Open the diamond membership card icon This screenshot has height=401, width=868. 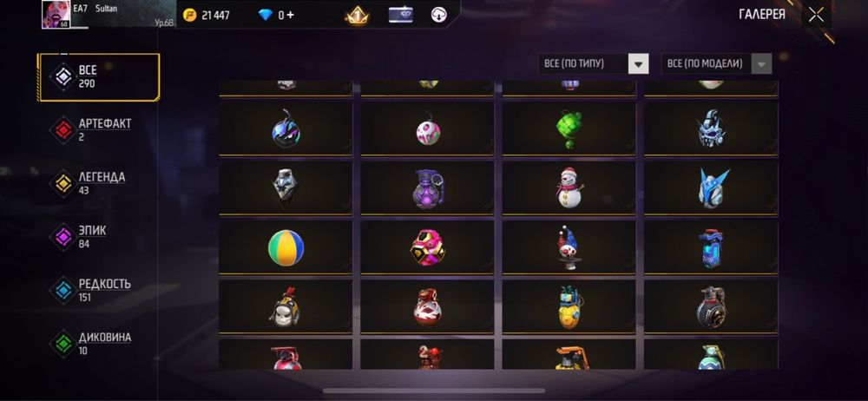coord(400,15)
